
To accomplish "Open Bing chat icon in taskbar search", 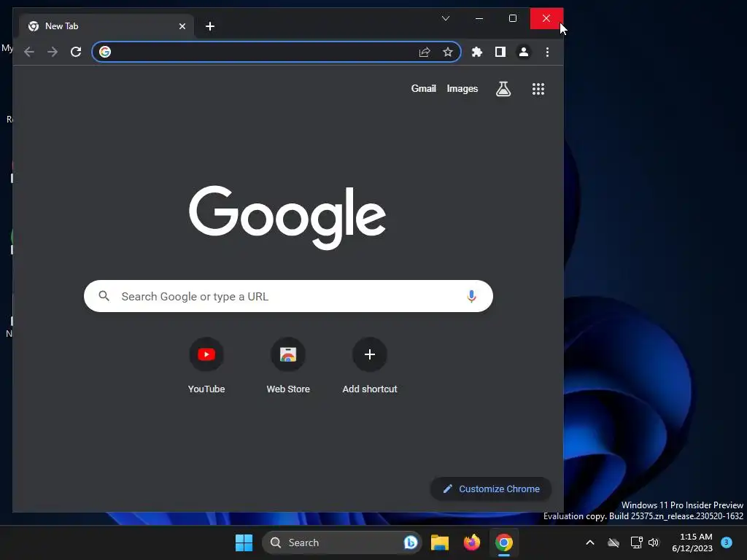I will [410, 542].
